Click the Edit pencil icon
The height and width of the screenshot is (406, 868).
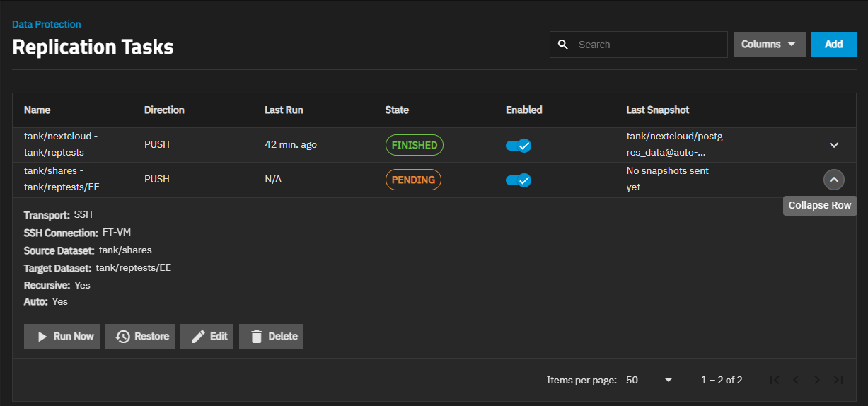tap(199, 337)
